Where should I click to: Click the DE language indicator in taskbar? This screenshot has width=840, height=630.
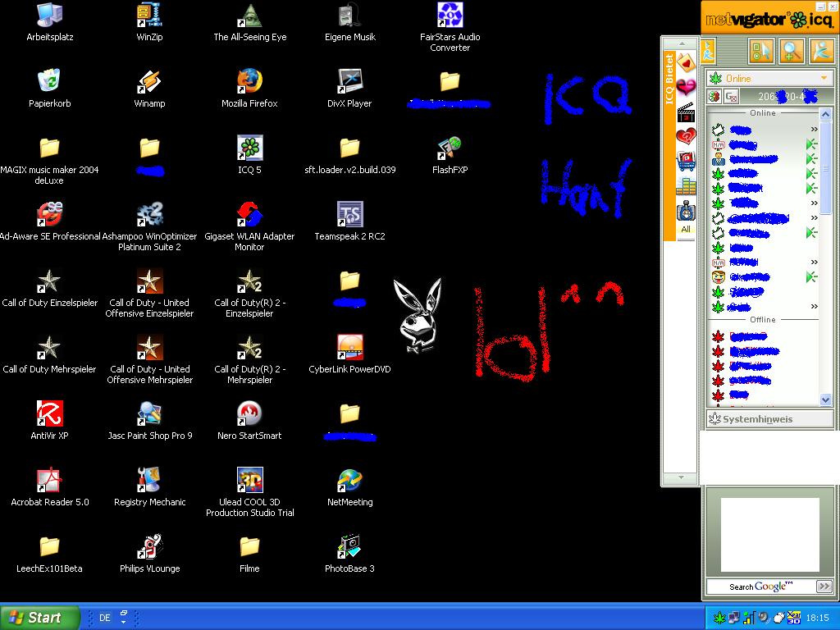(x=104, y=618)
